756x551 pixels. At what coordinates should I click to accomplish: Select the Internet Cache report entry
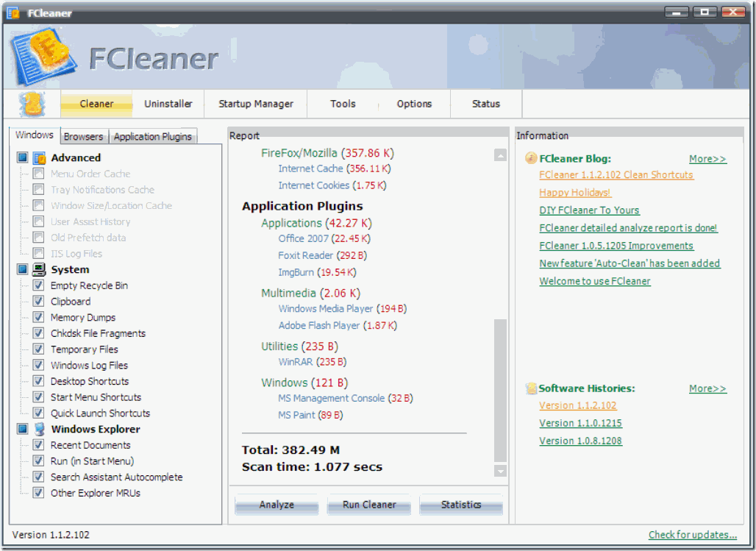click(335, 168)
